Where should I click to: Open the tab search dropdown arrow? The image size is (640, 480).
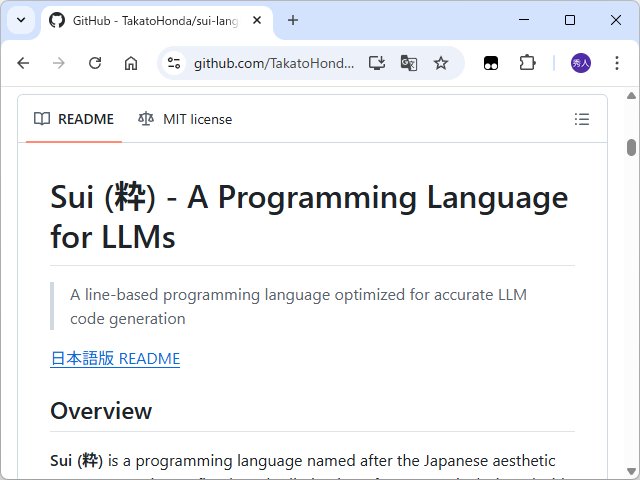21,20
